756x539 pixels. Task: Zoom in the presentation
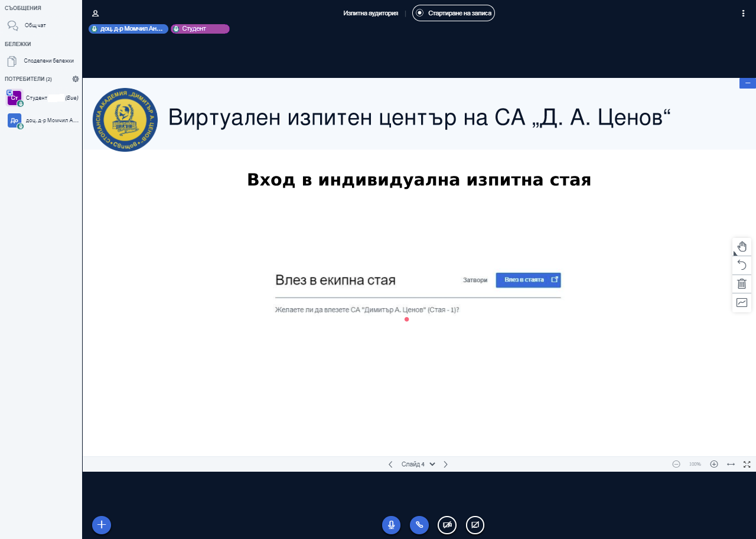714,464
